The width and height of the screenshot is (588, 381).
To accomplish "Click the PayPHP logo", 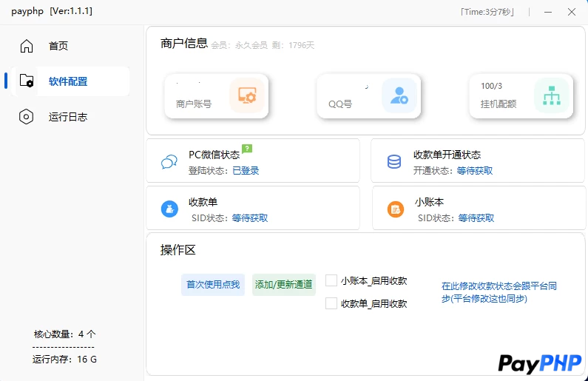I will [x=540, y=363].
